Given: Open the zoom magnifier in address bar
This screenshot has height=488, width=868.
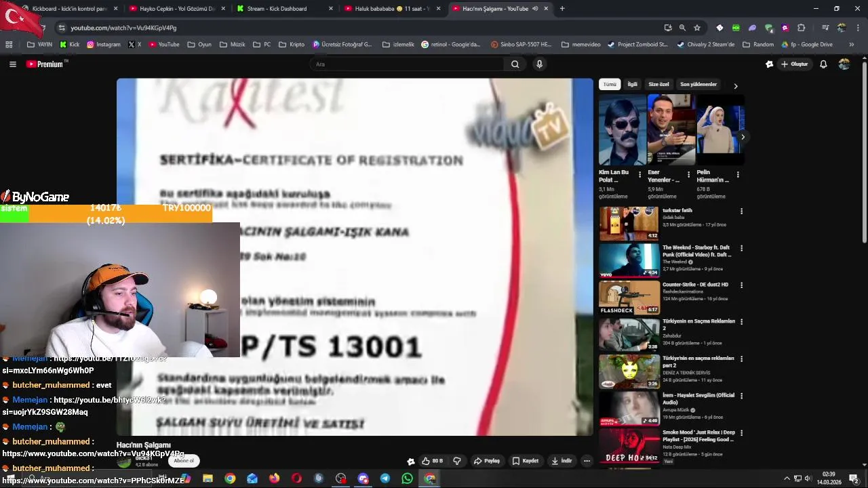Looking at the screenshot, I should (x=682, y=28).
